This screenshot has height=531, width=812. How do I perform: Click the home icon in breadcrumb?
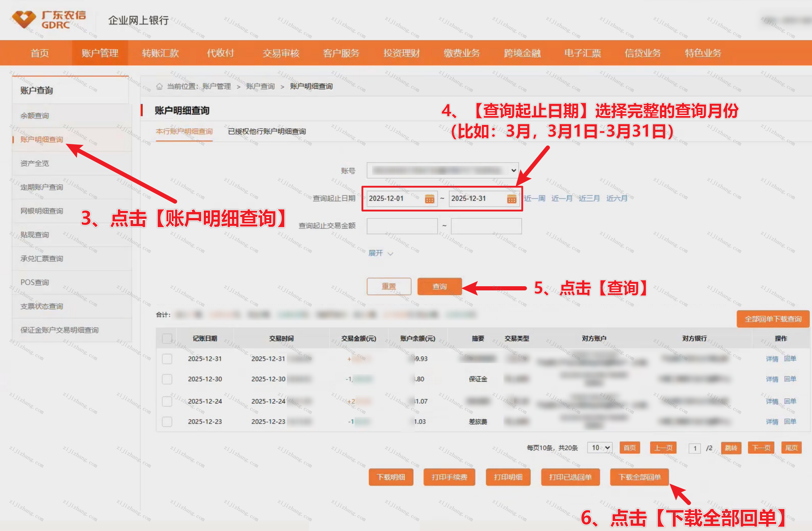click(159, 86)
